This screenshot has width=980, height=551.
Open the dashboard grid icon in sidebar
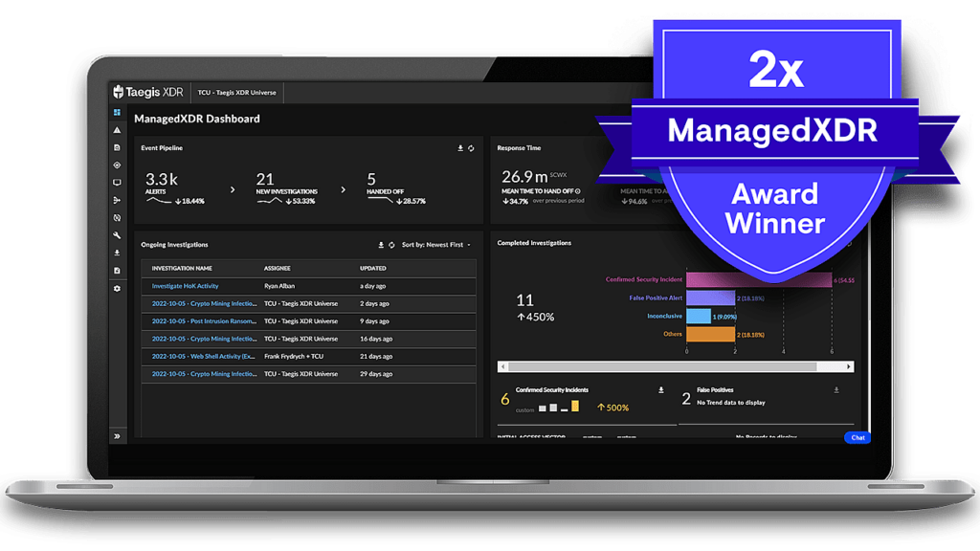[117, 113]
